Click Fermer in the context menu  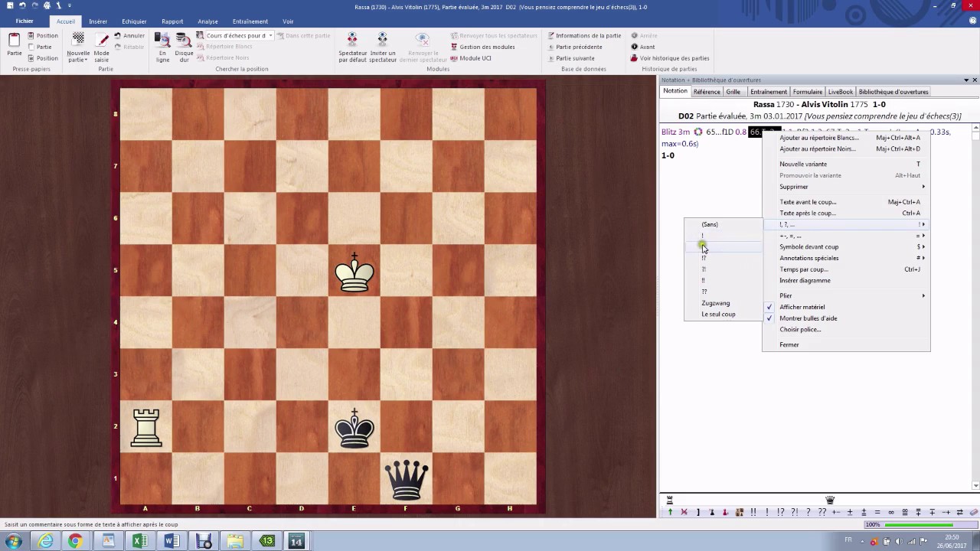(846, 344)
